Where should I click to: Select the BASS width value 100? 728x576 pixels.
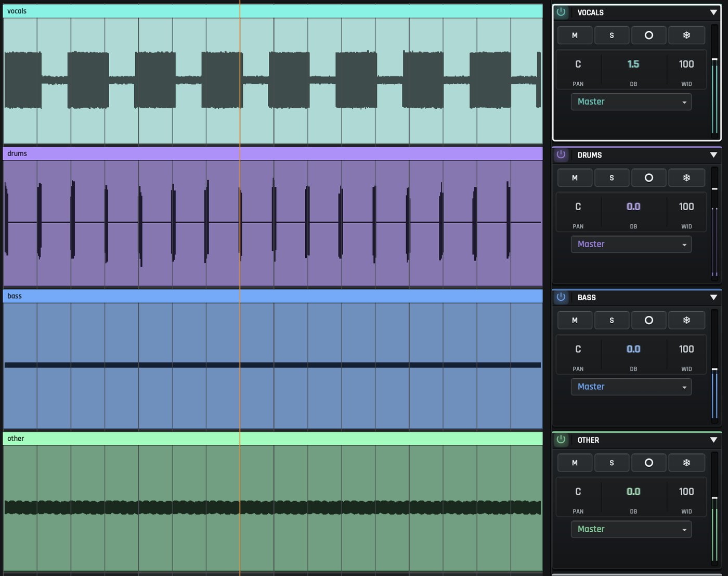coord(686,349)
